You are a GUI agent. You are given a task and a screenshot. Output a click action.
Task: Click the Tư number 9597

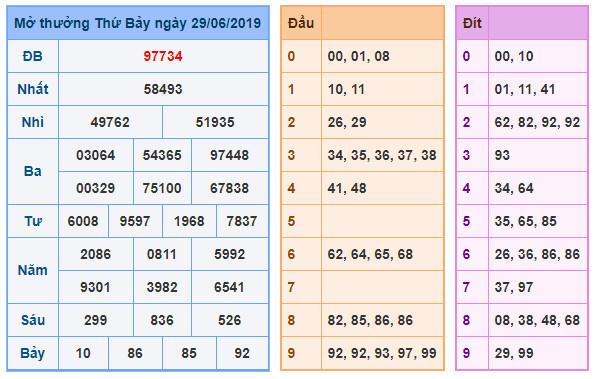(135, 222)
